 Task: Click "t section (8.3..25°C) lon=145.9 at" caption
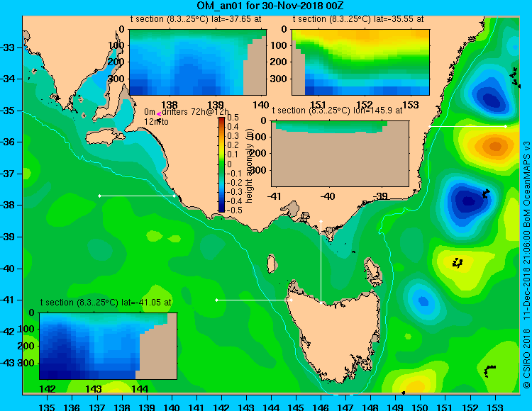click(x=337, y=111)
